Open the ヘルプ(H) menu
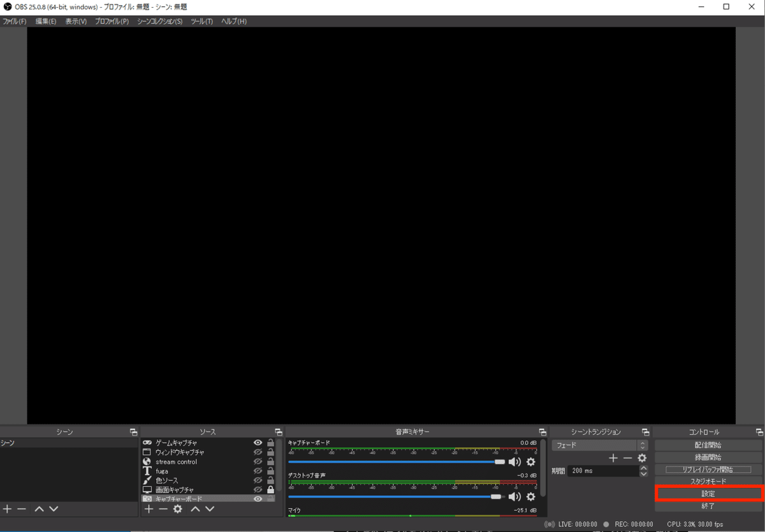The image size is (765, 532). [x=233, y=21]
